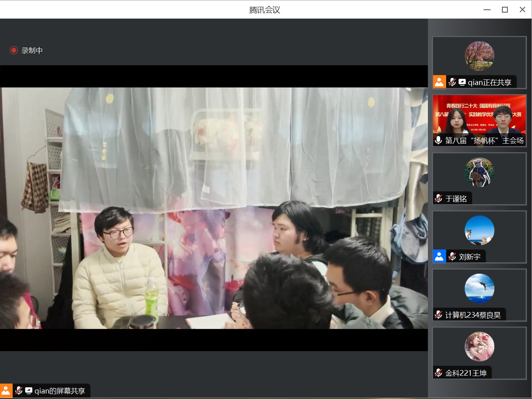Open 于谨铭's profile avatar
Screen dimensions: 532x399
pyautogui.click(x=479, y=172)
